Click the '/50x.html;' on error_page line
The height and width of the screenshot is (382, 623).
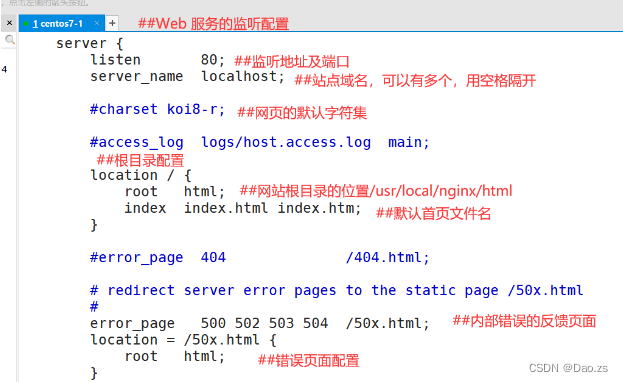pos(387,323)
